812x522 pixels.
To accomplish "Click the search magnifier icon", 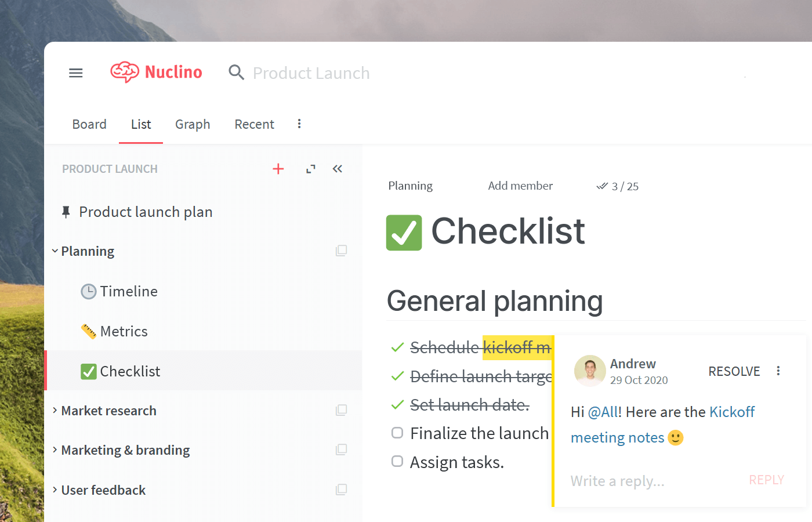I will (236, 72).
